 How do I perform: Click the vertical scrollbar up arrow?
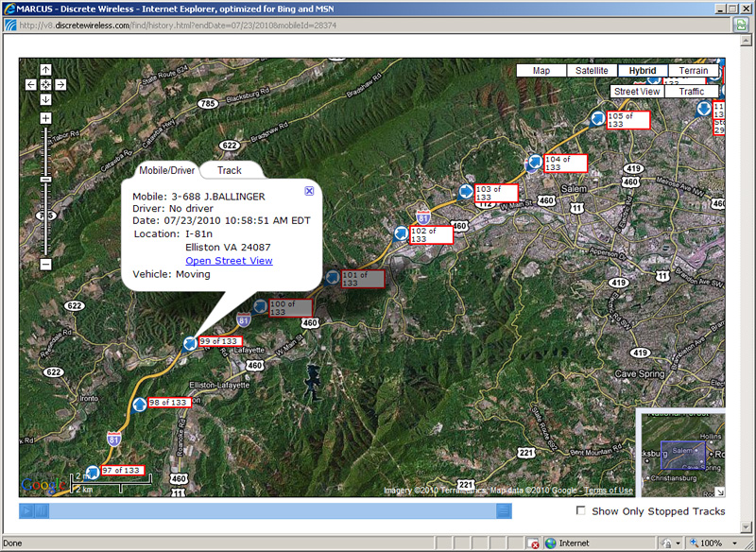744,42
